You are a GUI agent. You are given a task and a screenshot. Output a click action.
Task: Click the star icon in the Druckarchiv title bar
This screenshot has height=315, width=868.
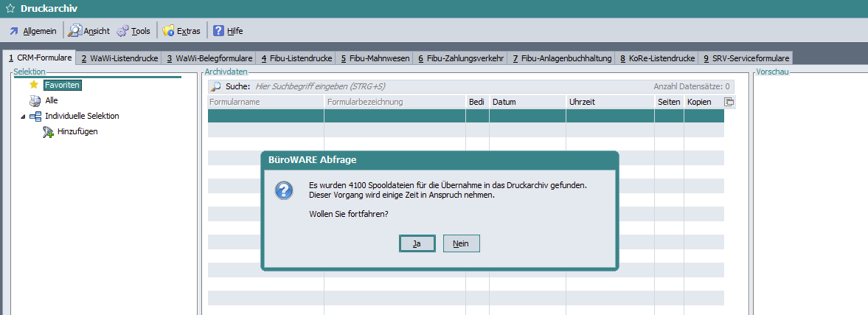(x=10, y=8)
